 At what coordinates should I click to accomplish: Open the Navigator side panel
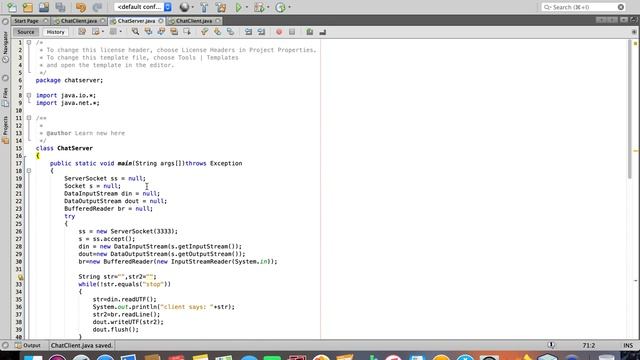pyautogui.click(x=5, y=46)
